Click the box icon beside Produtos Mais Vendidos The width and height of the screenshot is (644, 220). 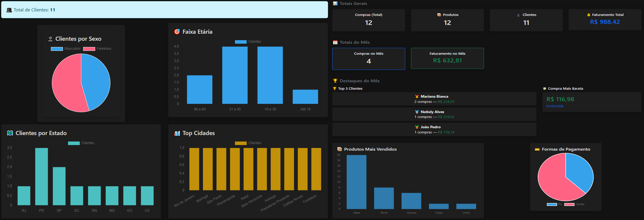click(339, 149)
